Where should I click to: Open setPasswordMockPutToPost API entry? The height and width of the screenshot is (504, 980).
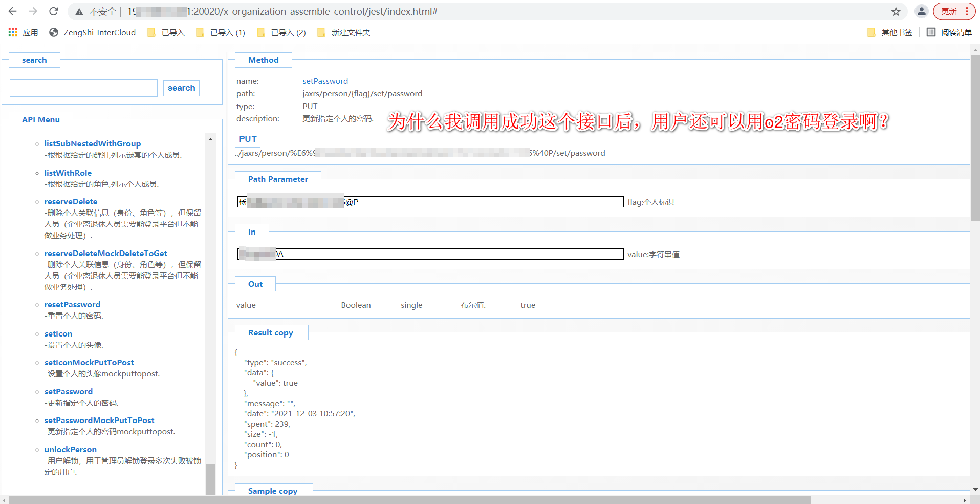click(99, 421)
